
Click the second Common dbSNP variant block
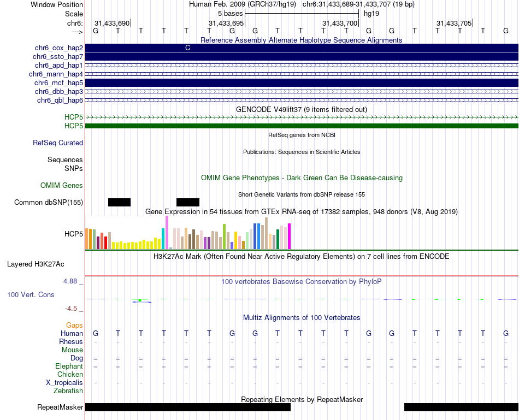point(188,202)
